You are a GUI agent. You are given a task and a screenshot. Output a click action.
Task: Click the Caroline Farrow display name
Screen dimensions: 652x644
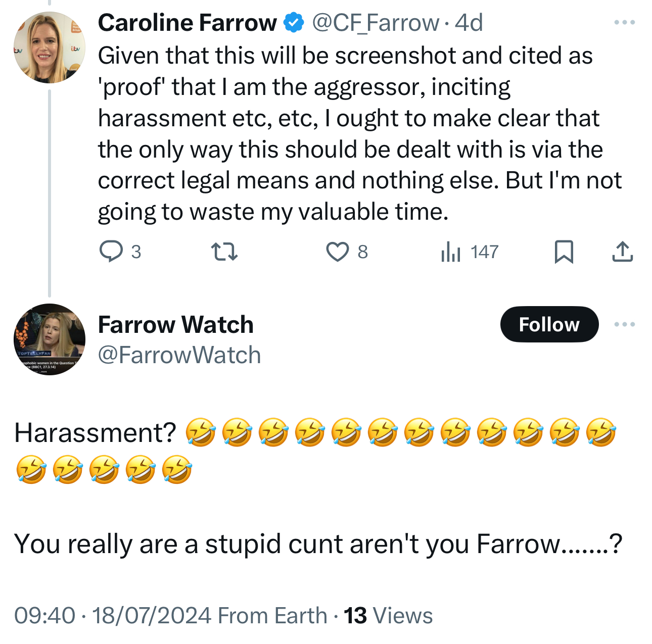(187, 23)
